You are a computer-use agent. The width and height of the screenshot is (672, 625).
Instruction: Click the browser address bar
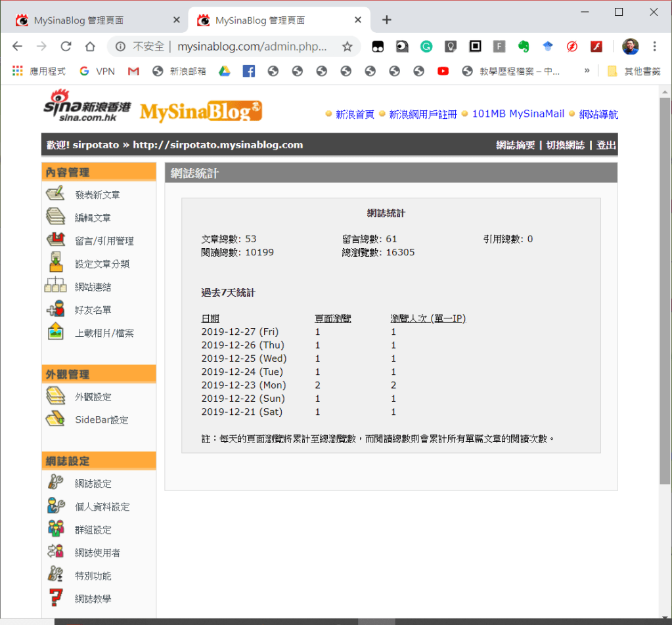230,47
